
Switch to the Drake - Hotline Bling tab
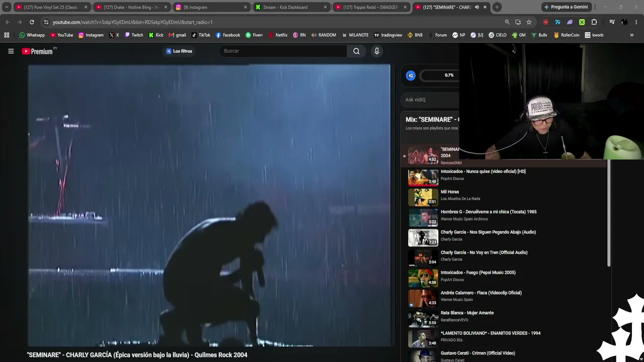131,7
